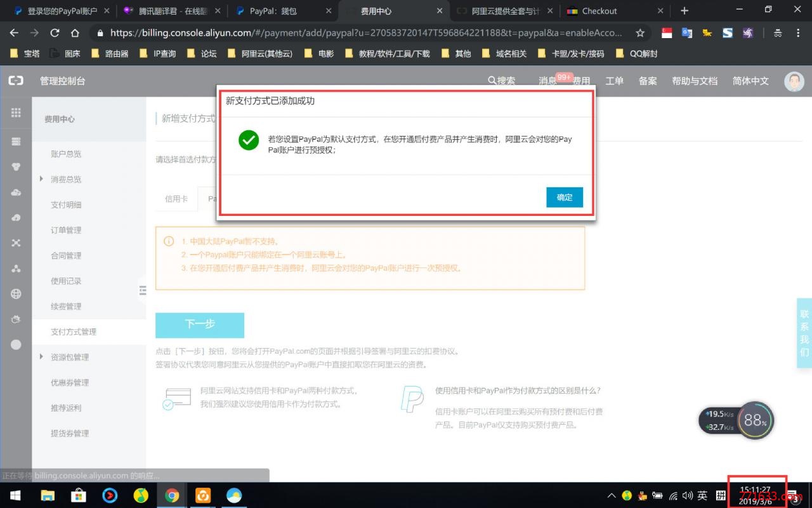Screen dimensions: 812x508
Task: Open the 域名相关 bookmarks folder
Action: pos(504,54)
